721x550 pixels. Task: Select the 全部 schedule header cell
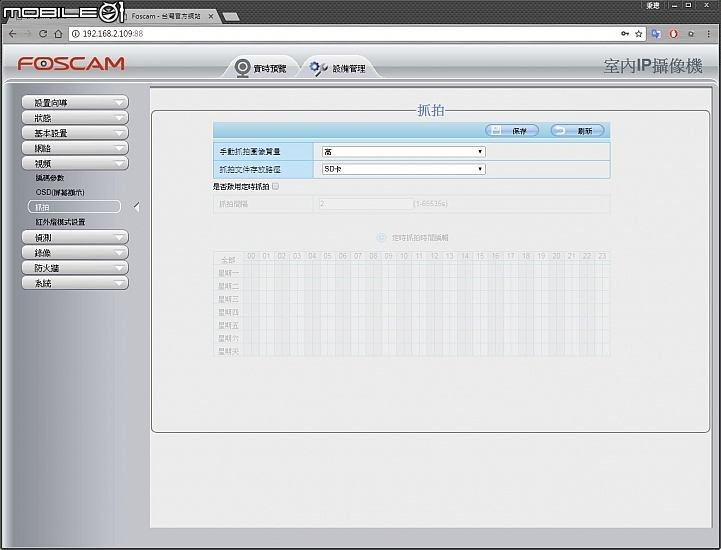228,260
